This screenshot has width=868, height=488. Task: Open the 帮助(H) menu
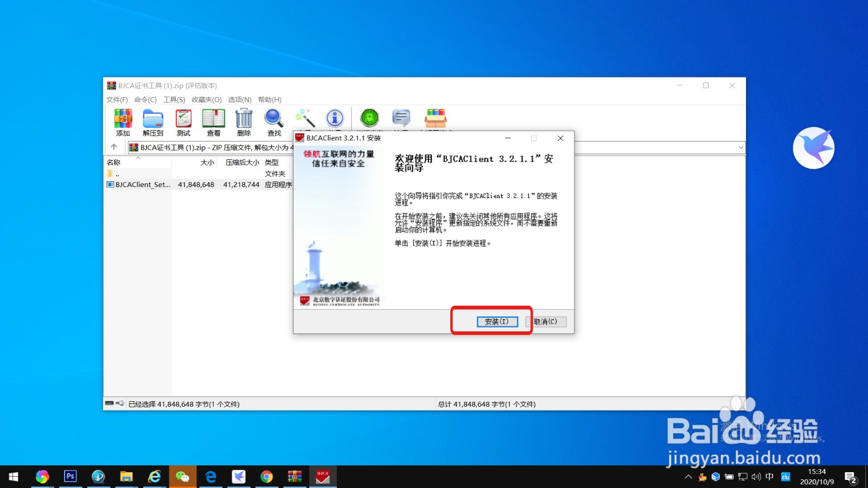pos(270,100)
